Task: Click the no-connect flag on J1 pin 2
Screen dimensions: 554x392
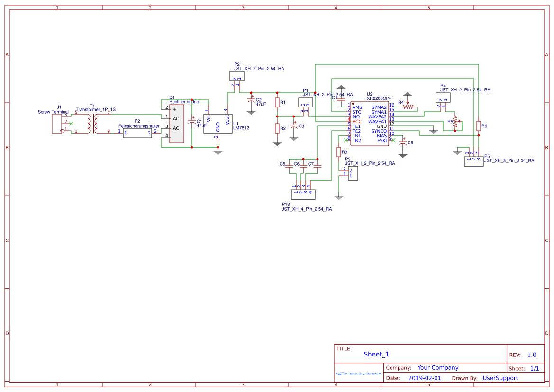Action: click(x=71, y=124)
